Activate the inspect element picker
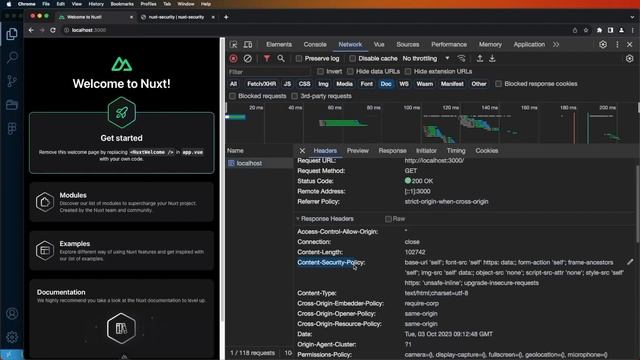The width and height of the screenshot is (640, 360). click(x=233, y=44)
